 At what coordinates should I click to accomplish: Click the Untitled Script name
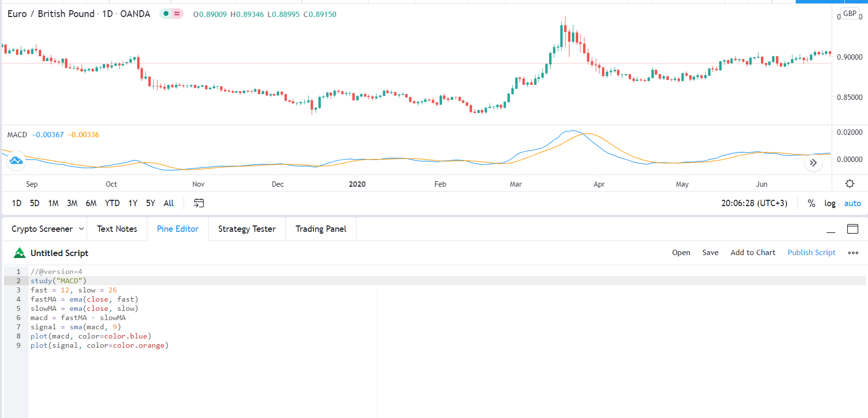pos(59,253)
